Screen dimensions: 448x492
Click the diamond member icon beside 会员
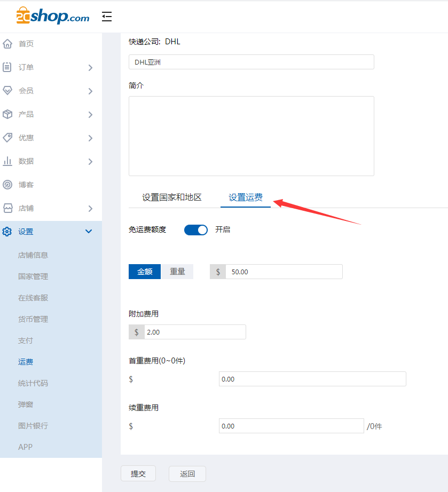pos(7,91)
